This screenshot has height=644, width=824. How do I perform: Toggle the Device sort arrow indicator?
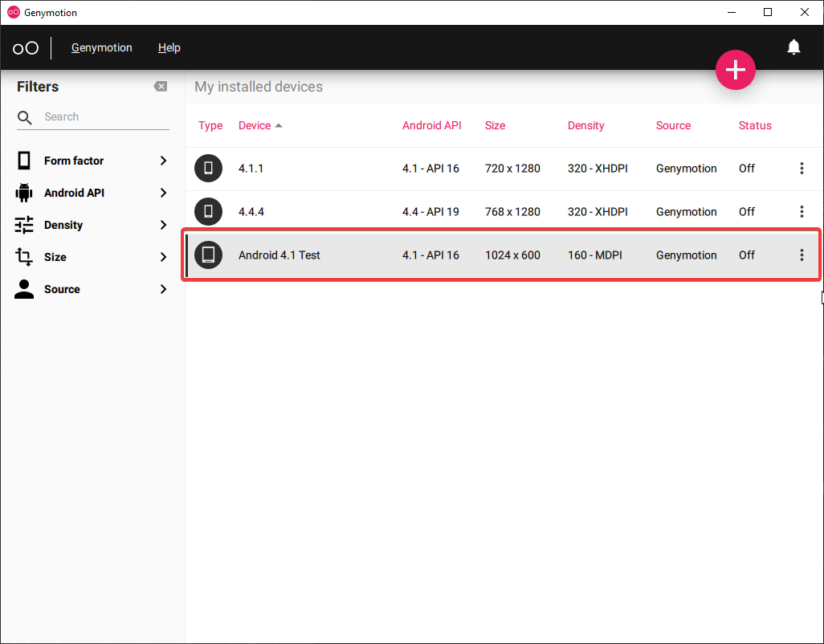click(279, 125)
